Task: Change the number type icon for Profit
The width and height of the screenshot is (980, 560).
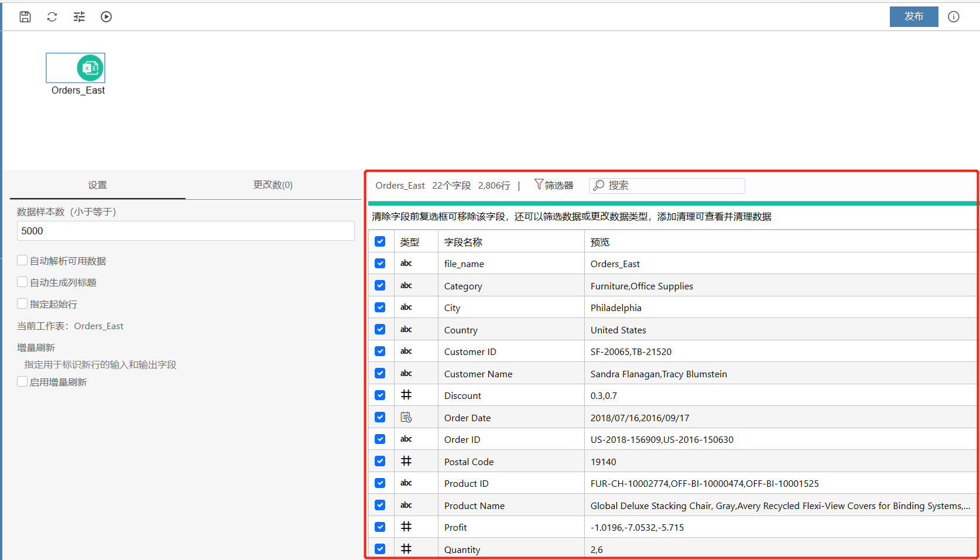Action: pos(406,527)
